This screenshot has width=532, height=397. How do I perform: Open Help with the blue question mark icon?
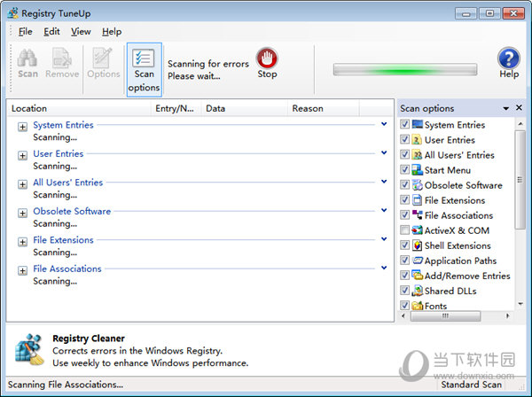pos(509,58)
